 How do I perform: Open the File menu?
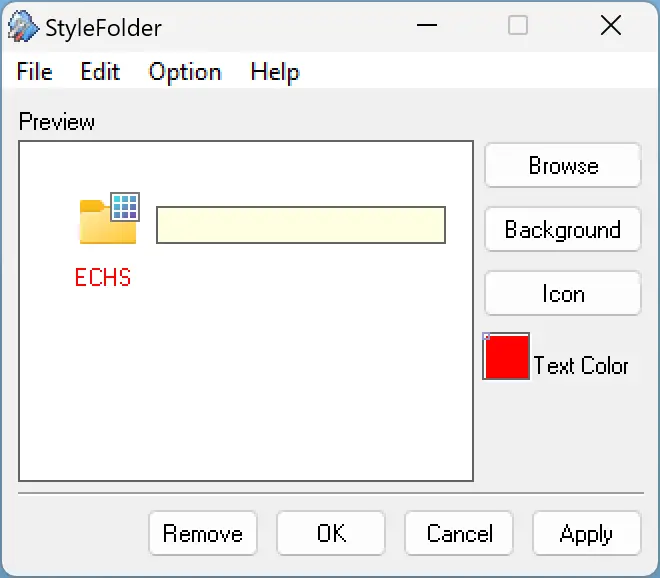coord(35,71)
